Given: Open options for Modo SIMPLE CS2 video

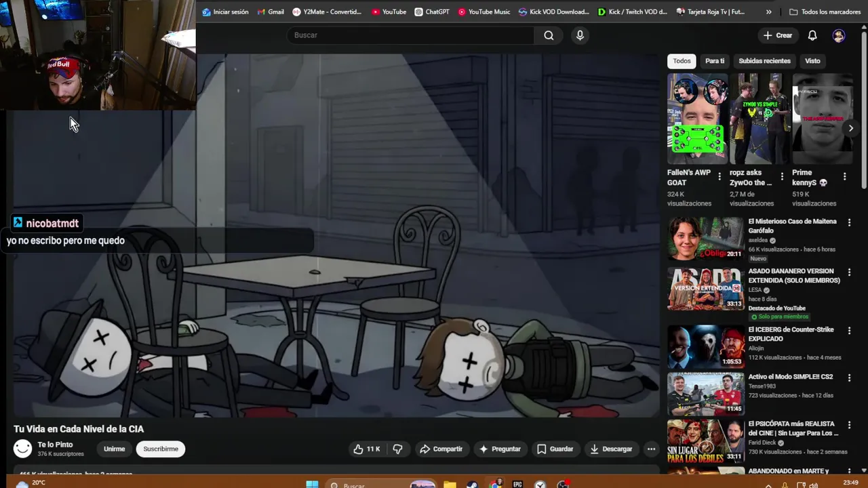Looking at the screenshot, I should tap(849, 378).
